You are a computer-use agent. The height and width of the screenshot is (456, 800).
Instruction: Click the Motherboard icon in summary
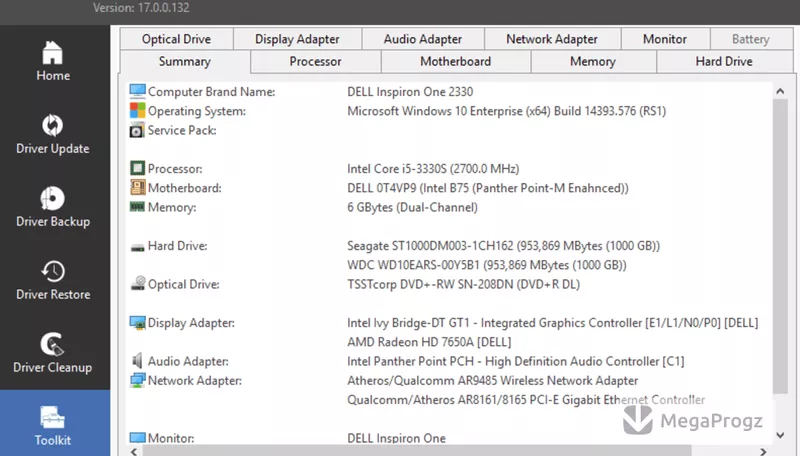pos(137,188)
